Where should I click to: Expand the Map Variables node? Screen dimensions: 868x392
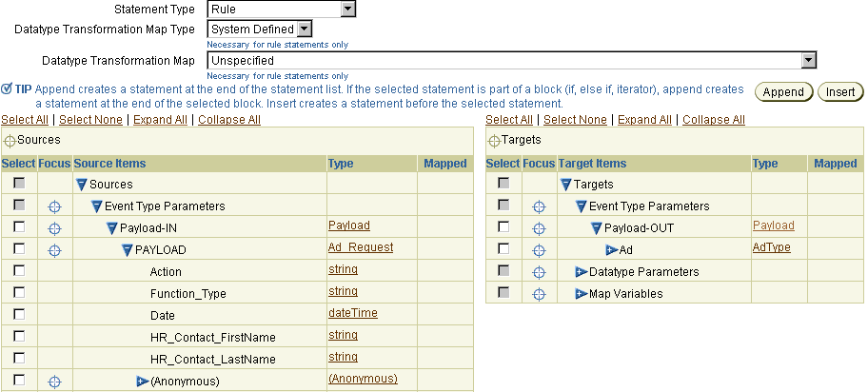click(x=582, y=294)
